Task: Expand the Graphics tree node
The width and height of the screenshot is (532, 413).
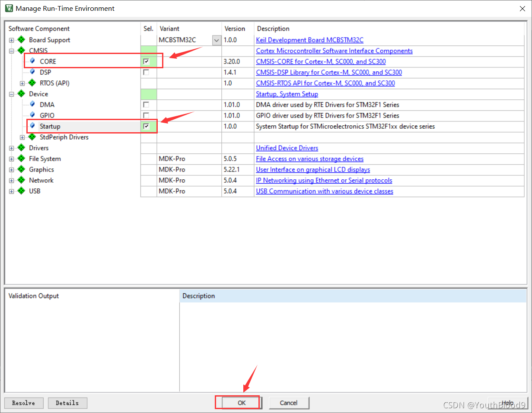Action: tap(12, 170)
